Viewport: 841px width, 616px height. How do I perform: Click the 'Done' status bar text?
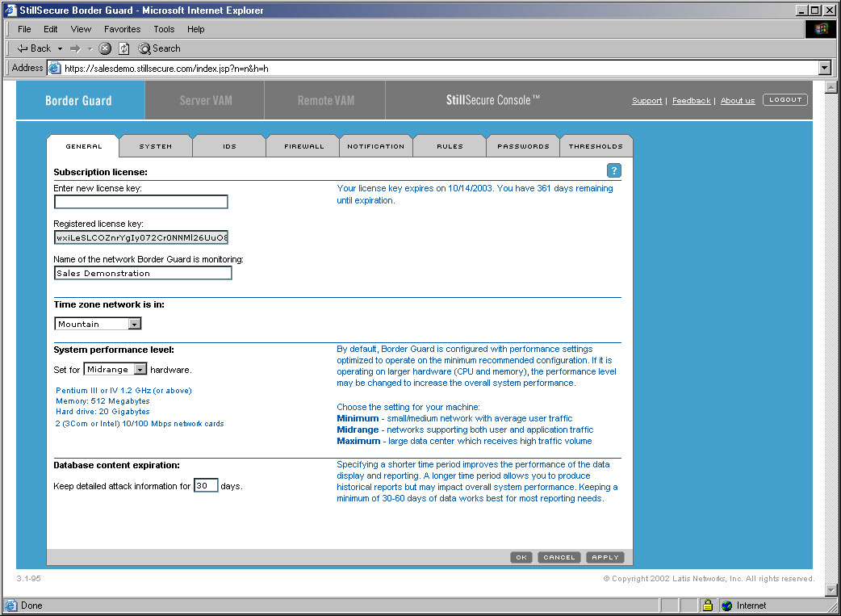31,606
